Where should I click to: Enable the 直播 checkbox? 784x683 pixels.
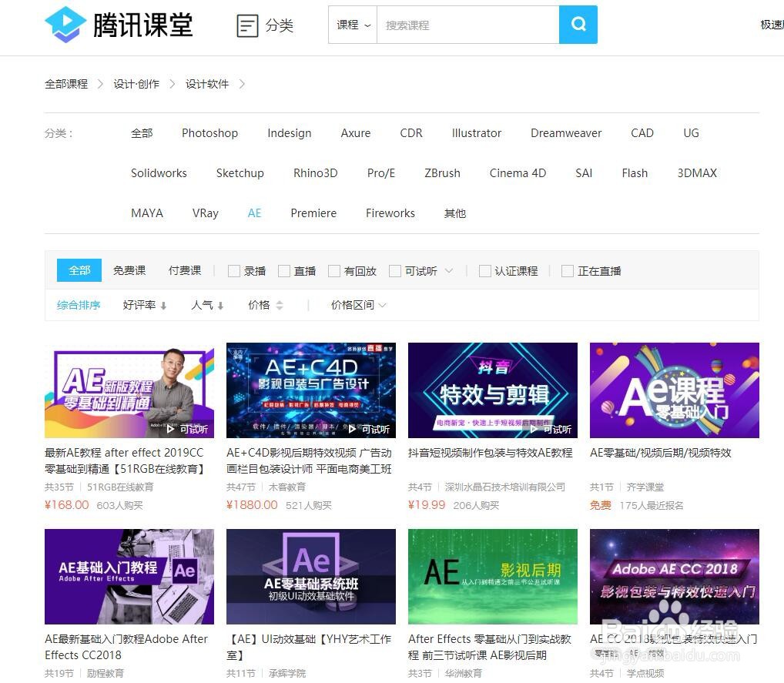[x=284, y=271]
